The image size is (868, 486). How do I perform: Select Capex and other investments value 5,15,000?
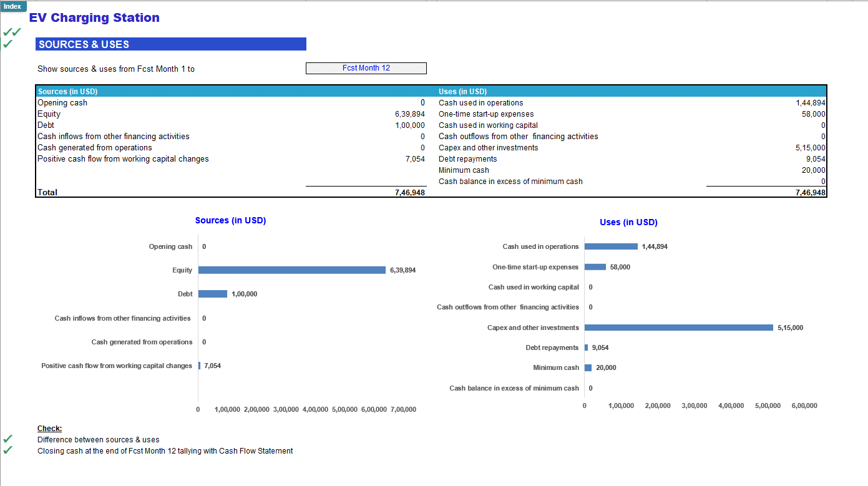coord(811,148)
